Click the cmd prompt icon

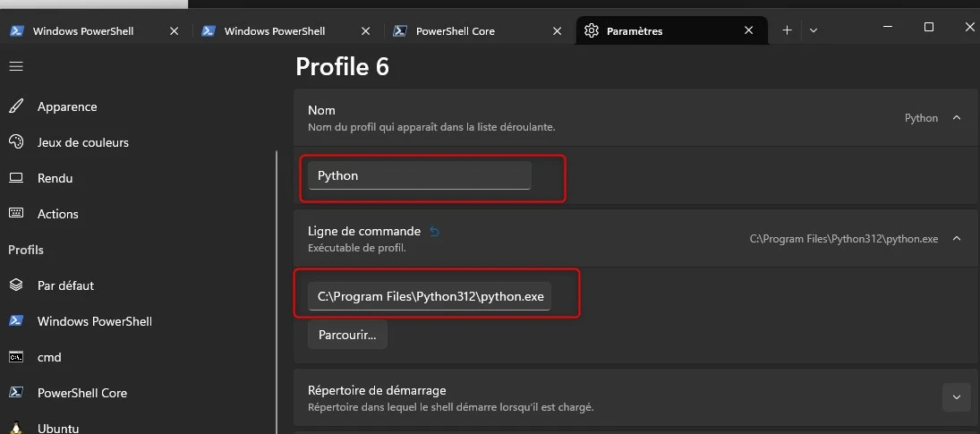tap(16, 357)
